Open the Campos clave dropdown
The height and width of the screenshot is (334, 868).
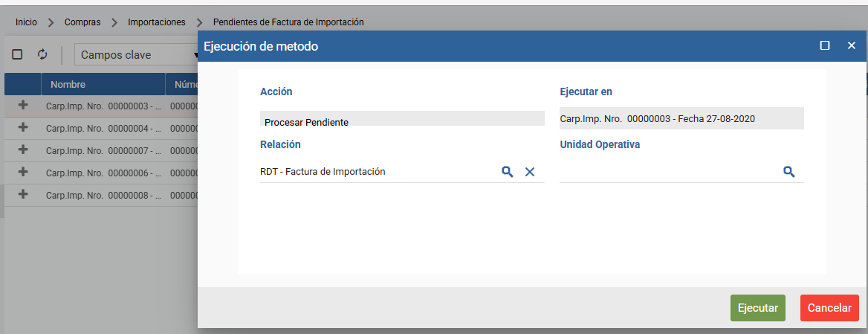click(135, 55)
